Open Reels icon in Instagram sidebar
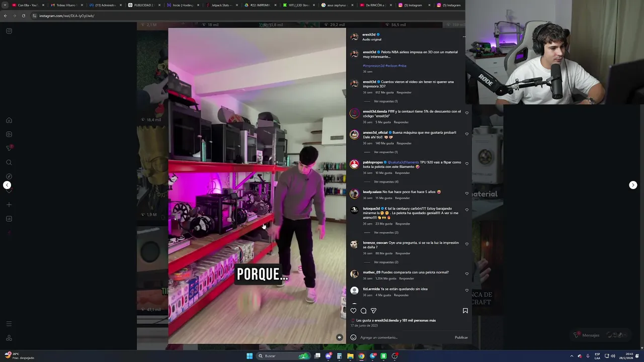 (9, 134)
